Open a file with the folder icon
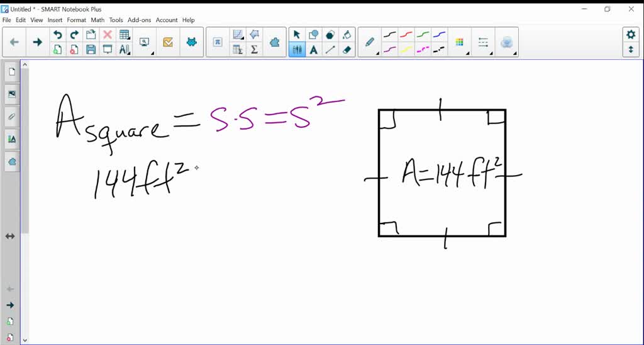 [x=91, y=35]
